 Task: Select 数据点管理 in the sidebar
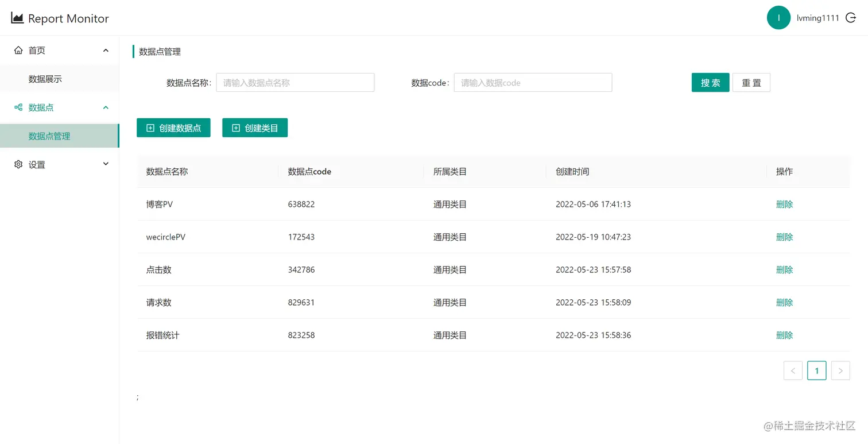click(49, 136)
